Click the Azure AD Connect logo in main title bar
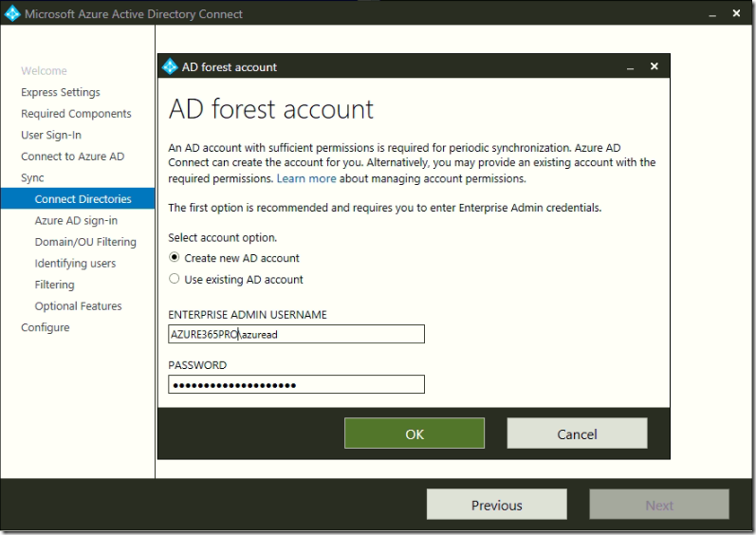 (12, 13)
